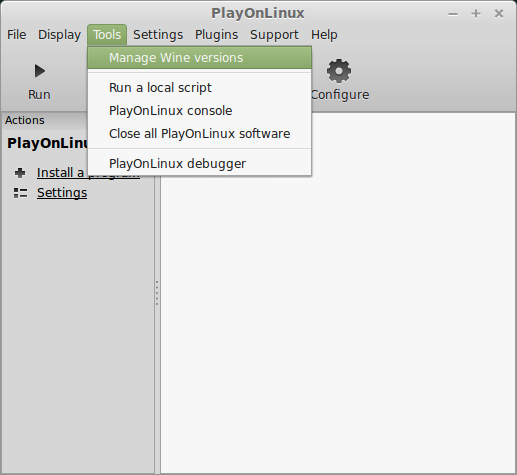Click the Install a program link
The width and height of the screenshot is (517, 475).
pos(88,173)
